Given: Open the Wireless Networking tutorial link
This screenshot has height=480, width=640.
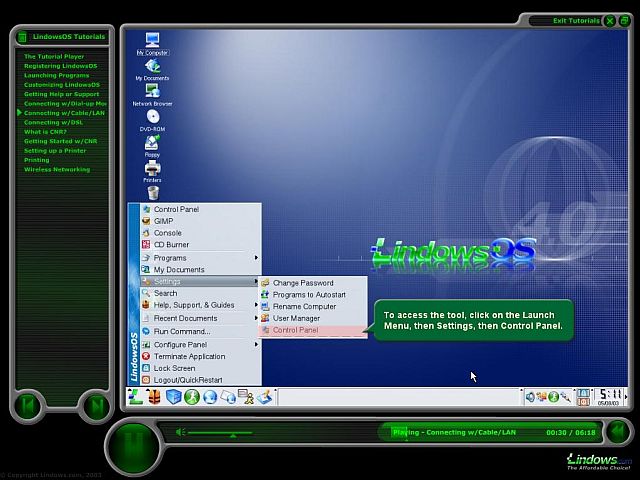Looking at the screenshot, I should tap(57, 170).
